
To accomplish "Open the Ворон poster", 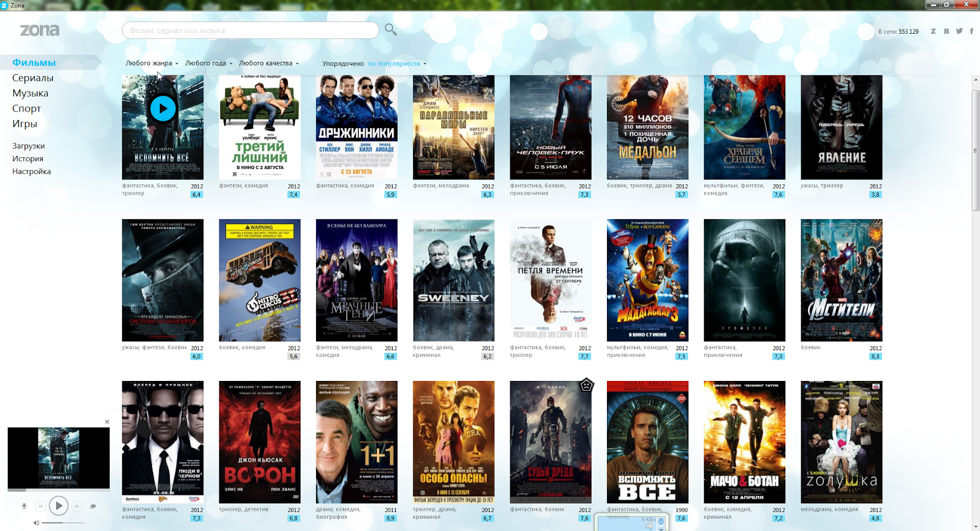I will (260, 442).
